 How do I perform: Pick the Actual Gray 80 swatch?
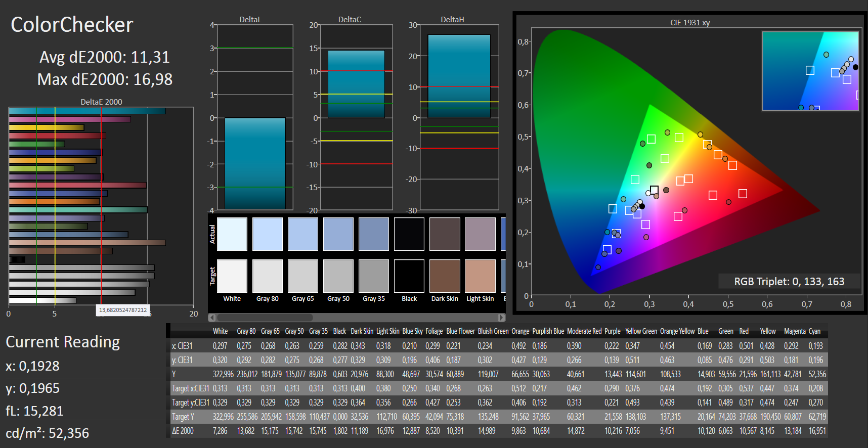[268, 234]
